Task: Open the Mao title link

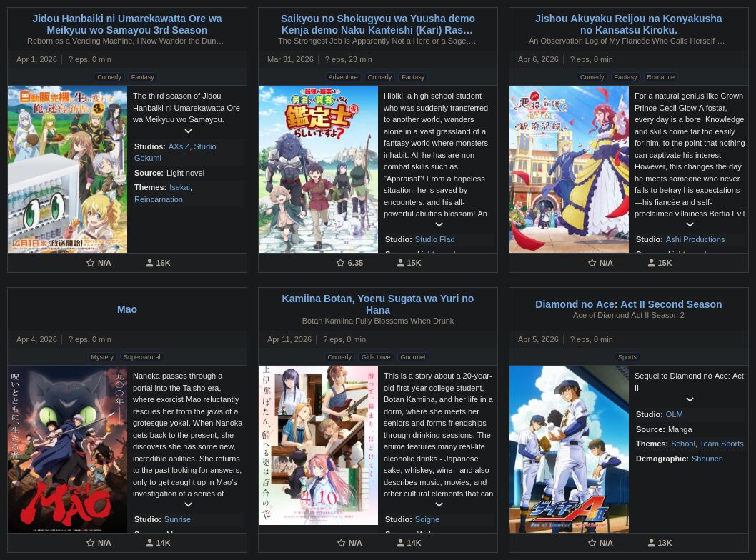Action: coord(126,309)
